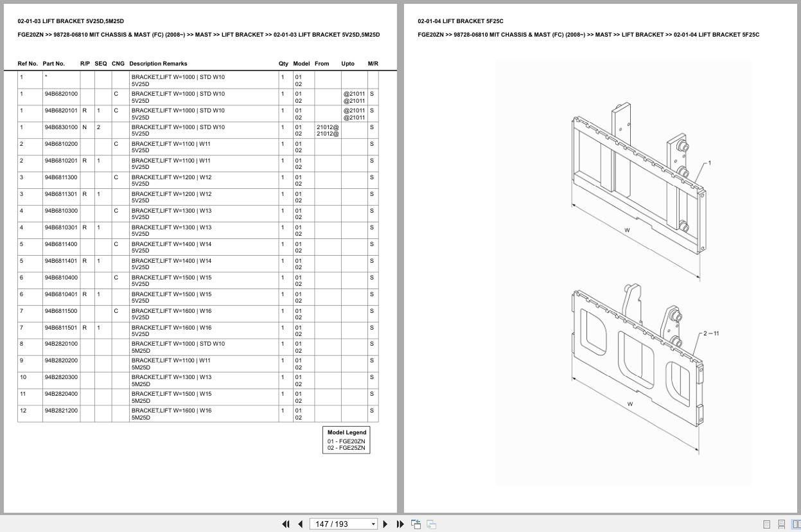This screenshot has height=532, width=801.
Task: Click part number 94B6811500
Action: click(x=61, y=311)
